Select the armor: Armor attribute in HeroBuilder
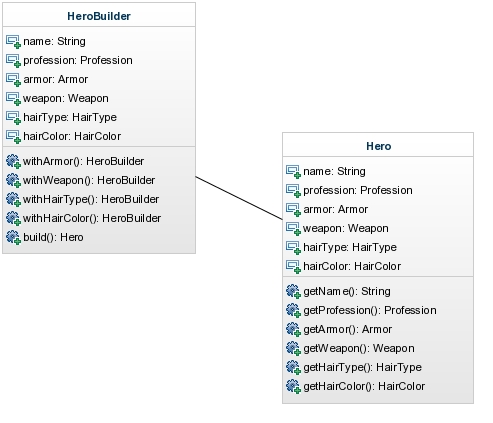 (x=56, y=79)
